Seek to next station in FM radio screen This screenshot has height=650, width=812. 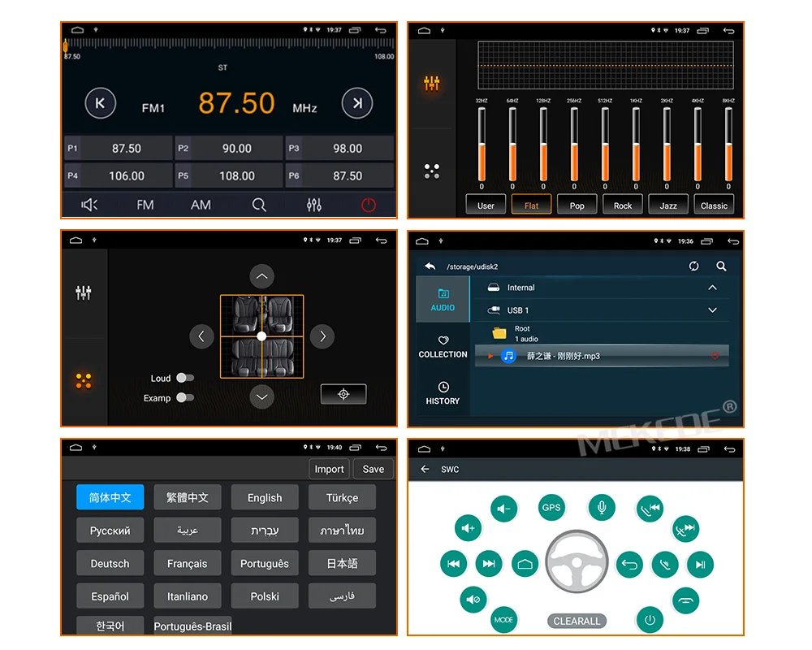point(357,103)
